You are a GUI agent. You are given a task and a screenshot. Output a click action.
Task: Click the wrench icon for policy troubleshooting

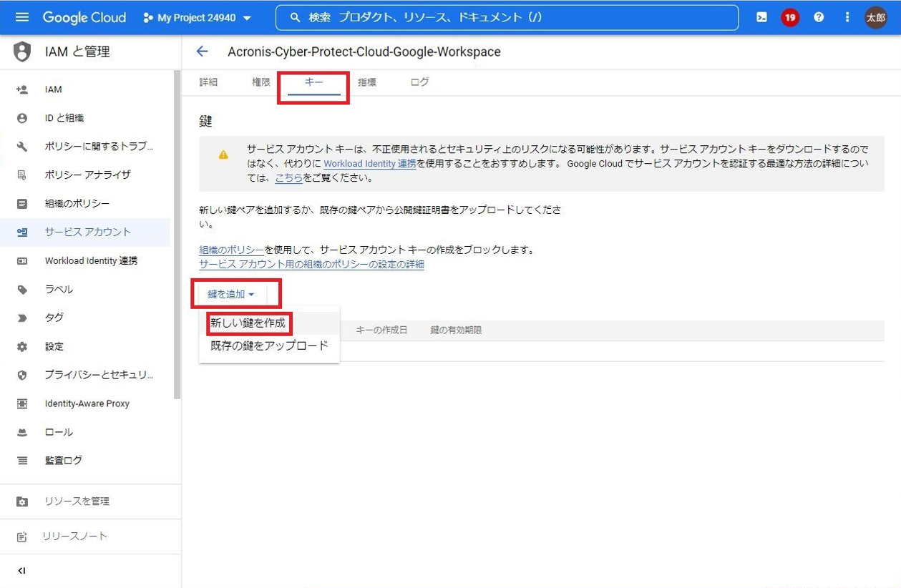22,147
